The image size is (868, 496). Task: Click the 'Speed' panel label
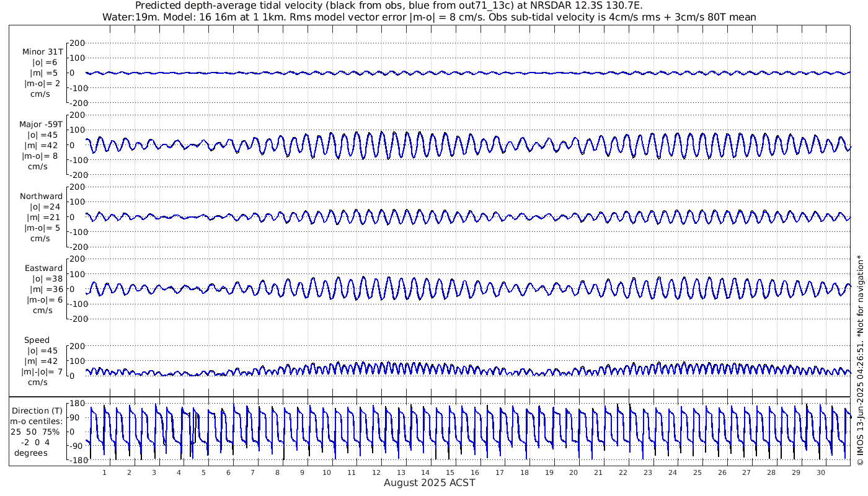[x=37, y=340]
